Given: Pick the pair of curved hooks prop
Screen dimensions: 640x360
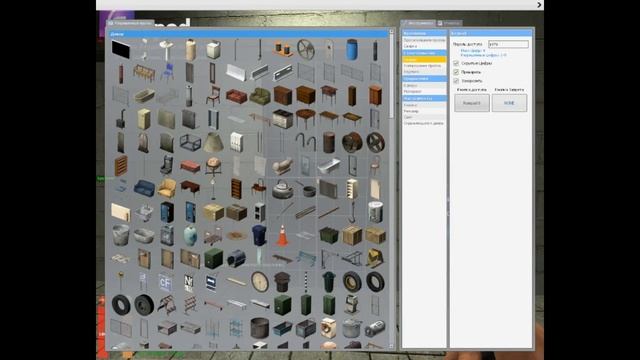Looking at the screenshot, I should coord(306,142).
